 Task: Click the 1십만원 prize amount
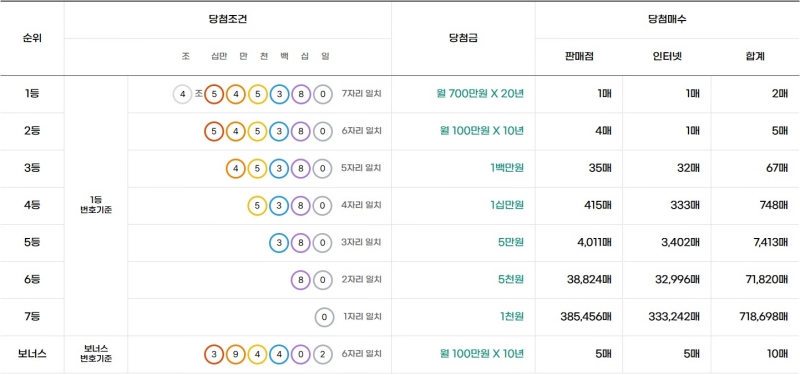coord(507,205)
